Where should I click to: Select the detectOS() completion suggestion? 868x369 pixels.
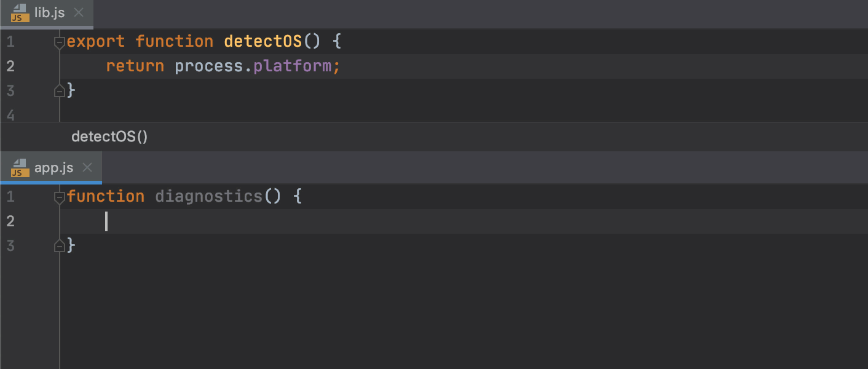point(109,137)
